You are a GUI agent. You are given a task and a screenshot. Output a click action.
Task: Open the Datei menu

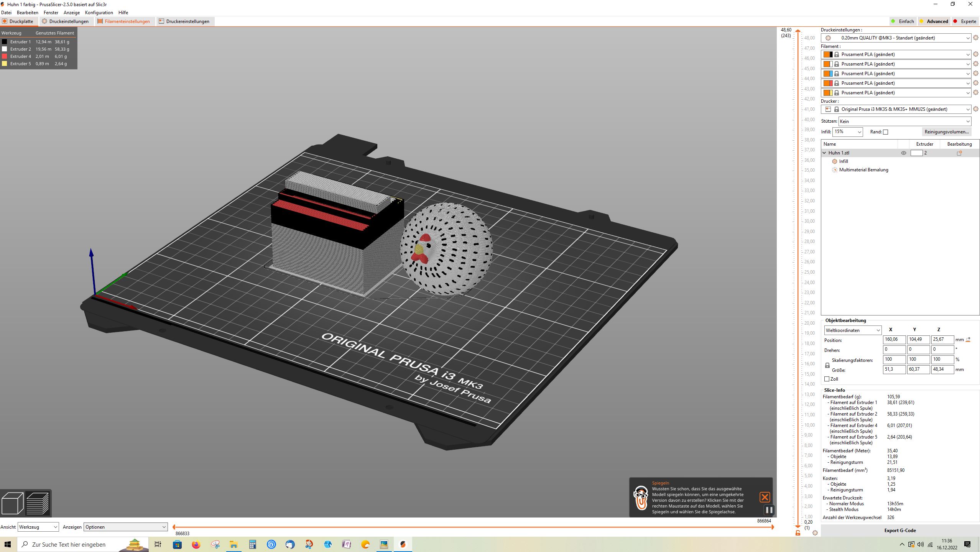[x=6, y=13]
